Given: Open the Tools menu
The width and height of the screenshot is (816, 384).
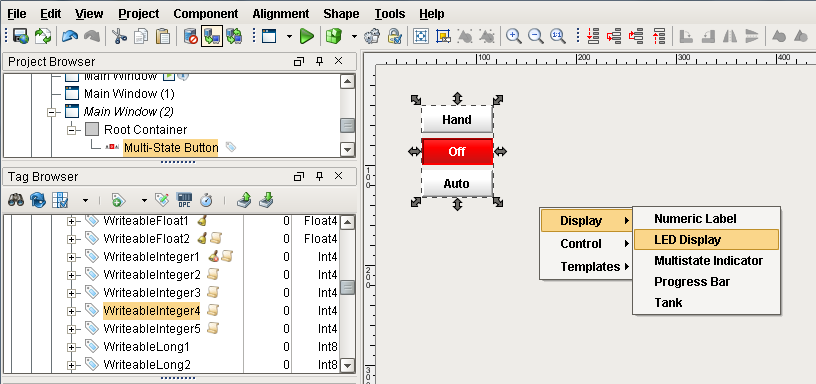Looking at the screenshot, I should [x=390, y=14].
